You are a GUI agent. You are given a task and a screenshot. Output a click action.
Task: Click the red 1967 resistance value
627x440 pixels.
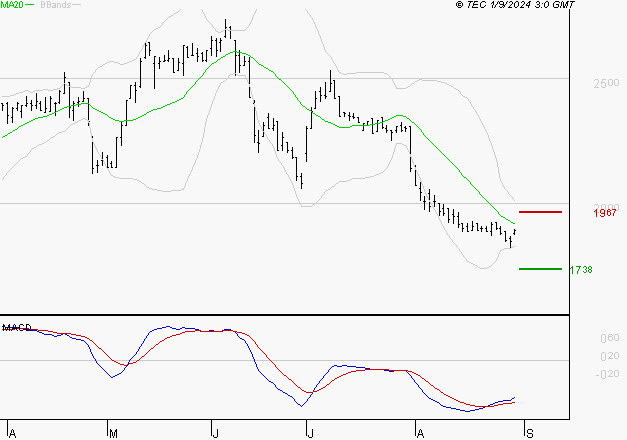[605, 213]
